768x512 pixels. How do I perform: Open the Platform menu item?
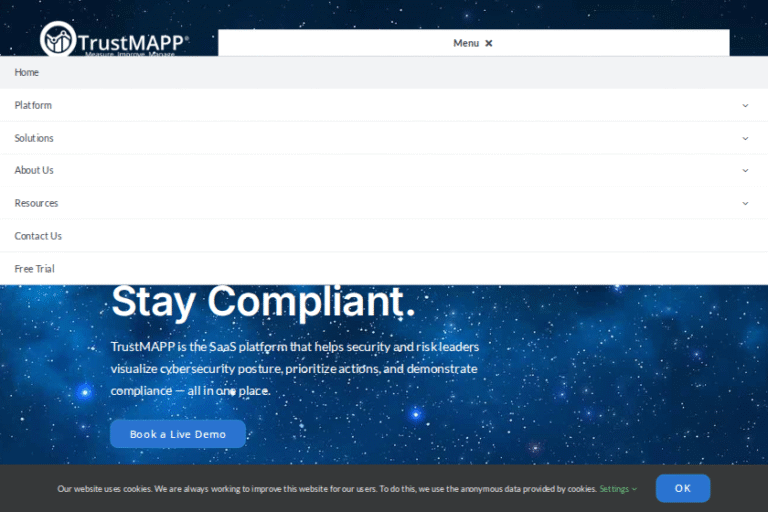tap(33, 105)
